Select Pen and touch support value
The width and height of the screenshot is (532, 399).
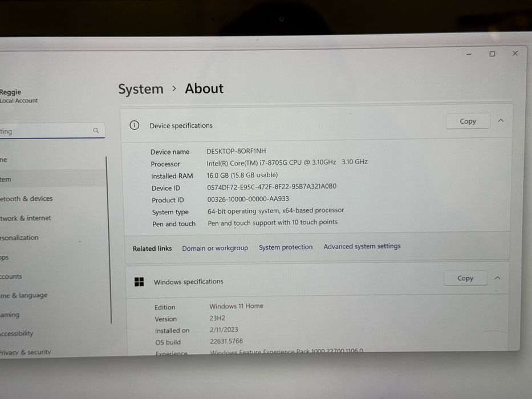(273, 222)
